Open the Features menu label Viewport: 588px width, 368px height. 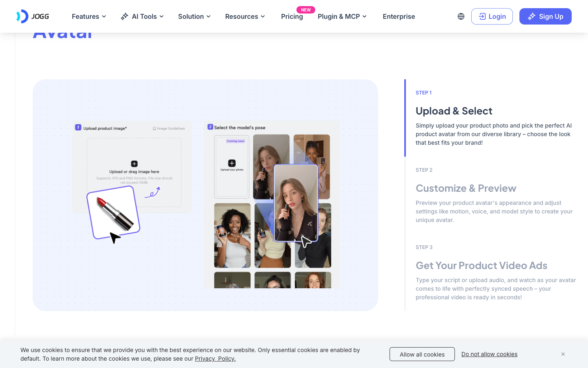[x=85, y=16]
